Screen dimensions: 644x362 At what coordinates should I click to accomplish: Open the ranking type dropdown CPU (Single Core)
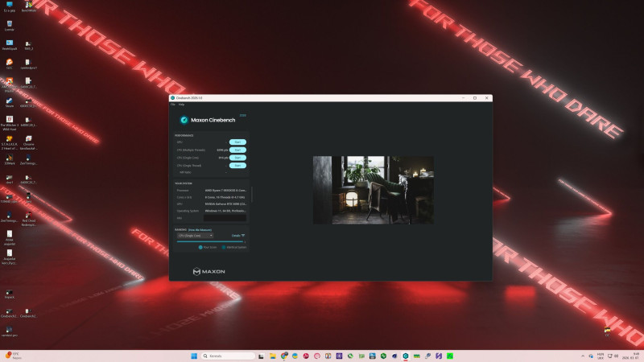point(195,236)
